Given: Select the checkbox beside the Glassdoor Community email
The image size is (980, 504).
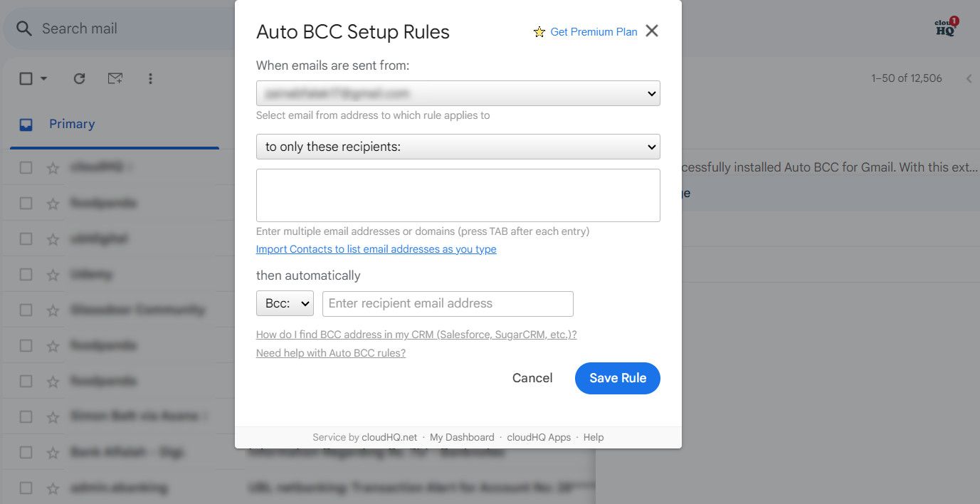Looking at the screenshot, I should coord(26,310).
